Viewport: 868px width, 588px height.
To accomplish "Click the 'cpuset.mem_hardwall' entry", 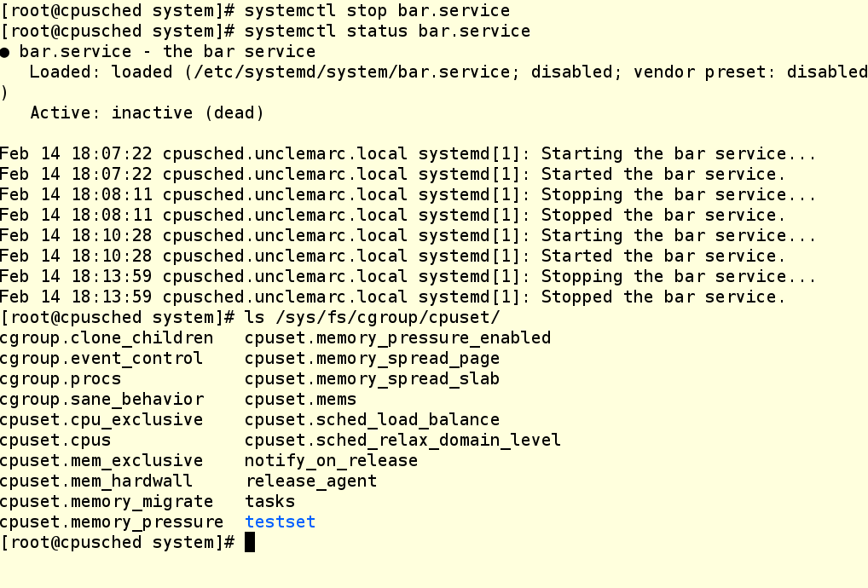I will pos(96,481).
